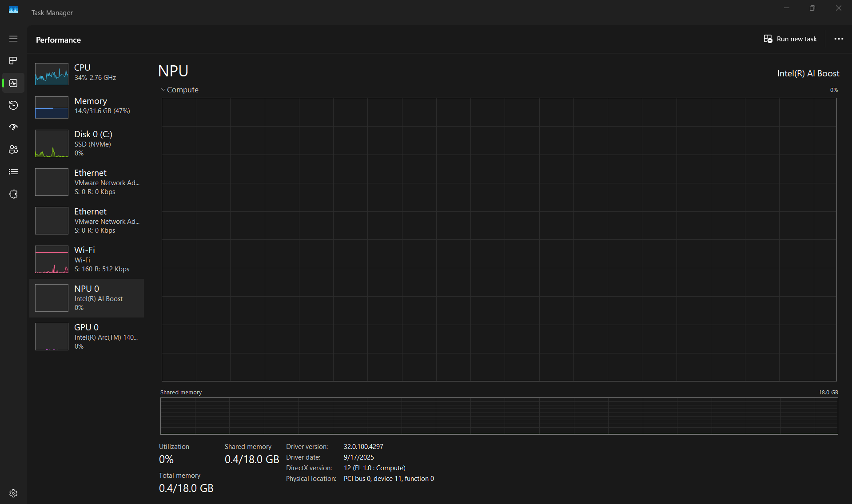Open App history page icon

click(x=13, y=105)
